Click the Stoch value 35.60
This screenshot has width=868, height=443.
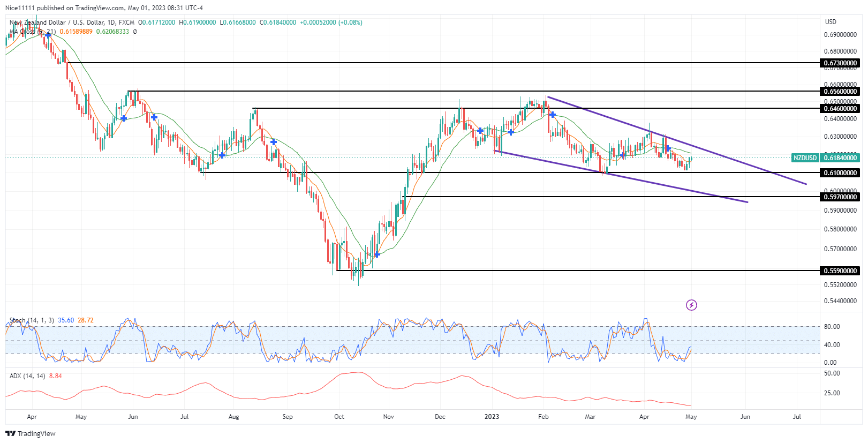point(66,320)
